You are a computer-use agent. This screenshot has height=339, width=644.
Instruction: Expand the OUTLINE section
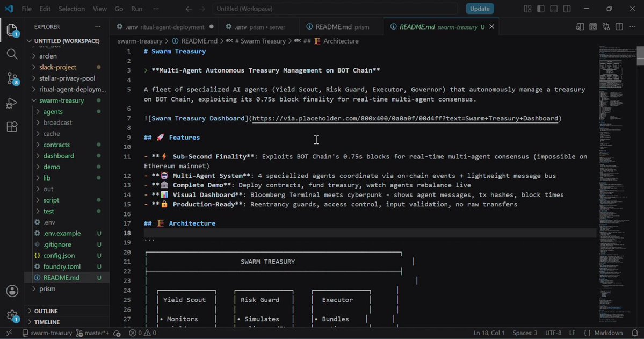(x=46, y=311)
